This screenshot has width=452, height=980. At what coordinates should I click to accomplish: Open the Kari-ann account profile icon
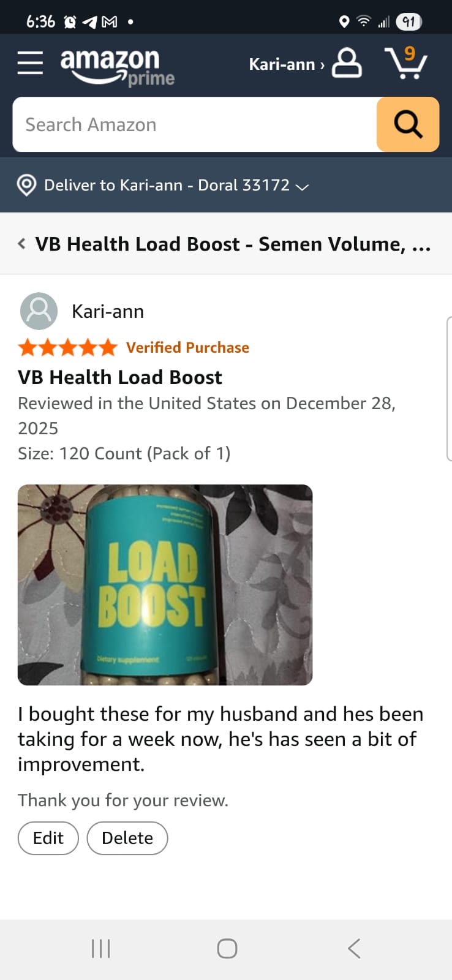347,63
